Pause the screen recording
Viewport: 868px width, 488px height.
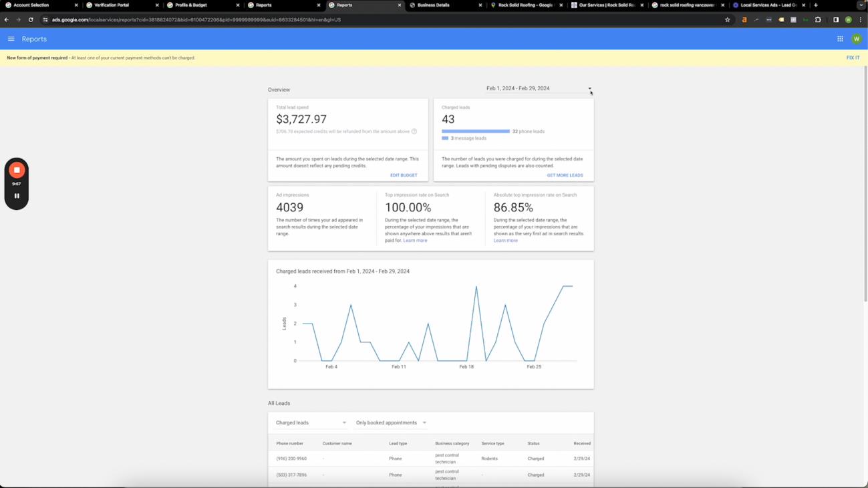click(17, 196)
